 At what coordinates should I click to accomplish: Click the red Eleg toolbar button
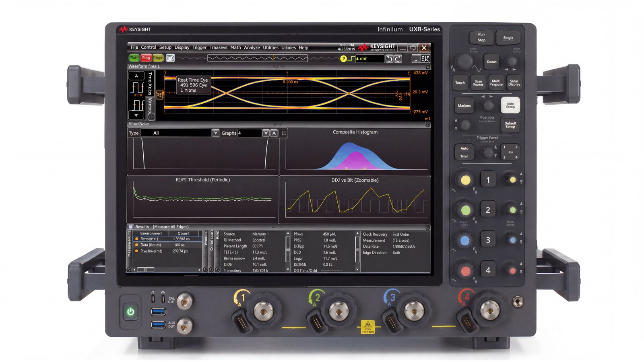pyautogui.click(x=146, y=58)
